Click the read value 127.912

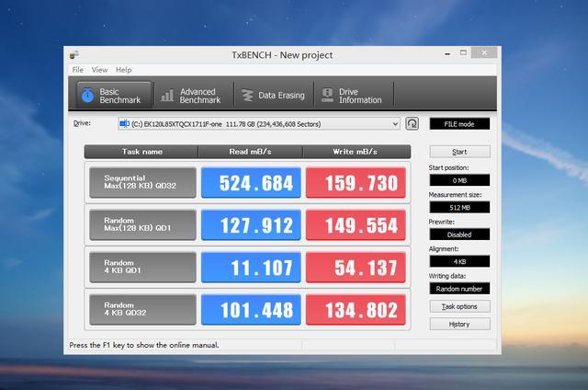pos(251,224)
